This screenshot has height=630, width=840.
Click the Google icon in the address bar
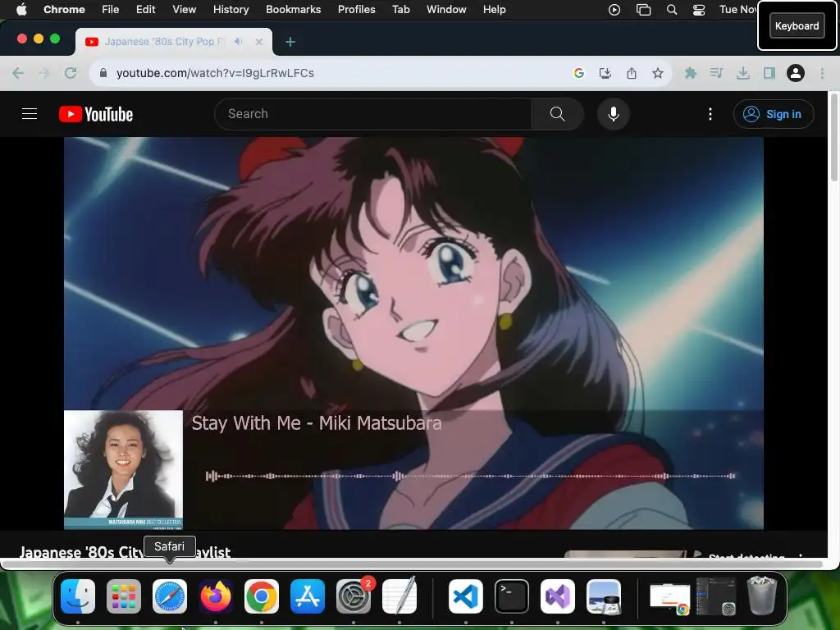(x=578, y=73)
